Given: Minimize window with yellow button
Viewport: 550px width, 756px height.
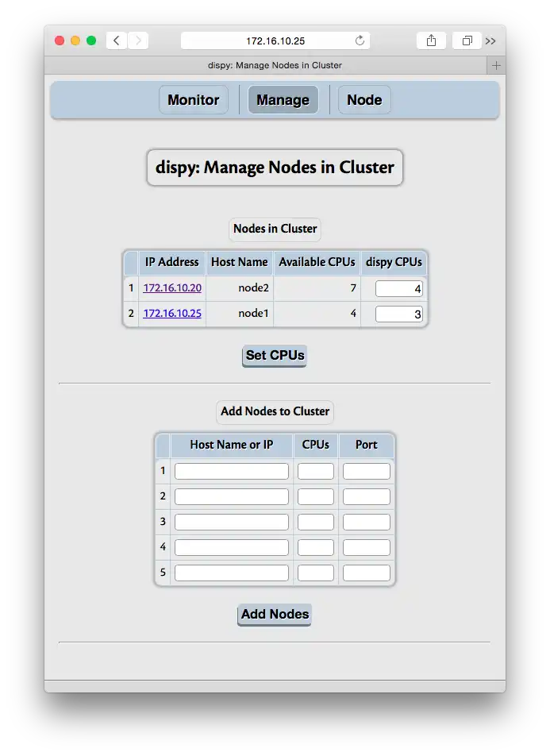Looking at the screenshot, I should (75, 40).
